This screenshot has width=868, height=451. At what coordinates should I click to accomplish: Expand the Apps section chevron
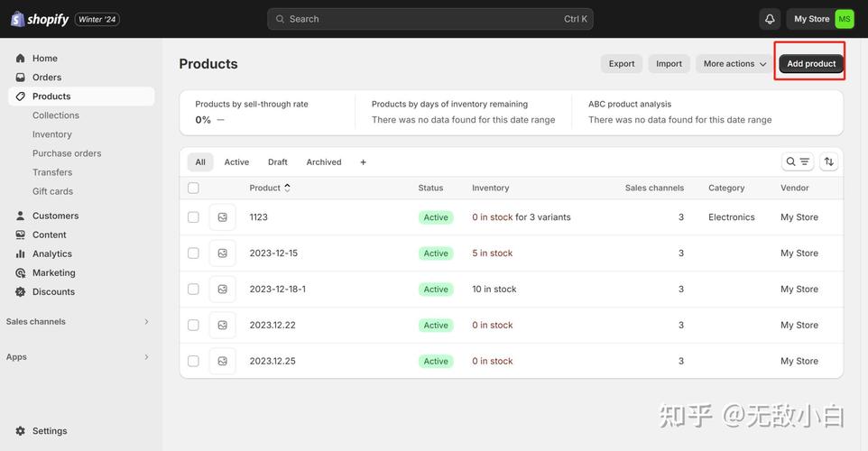(146, 357)
